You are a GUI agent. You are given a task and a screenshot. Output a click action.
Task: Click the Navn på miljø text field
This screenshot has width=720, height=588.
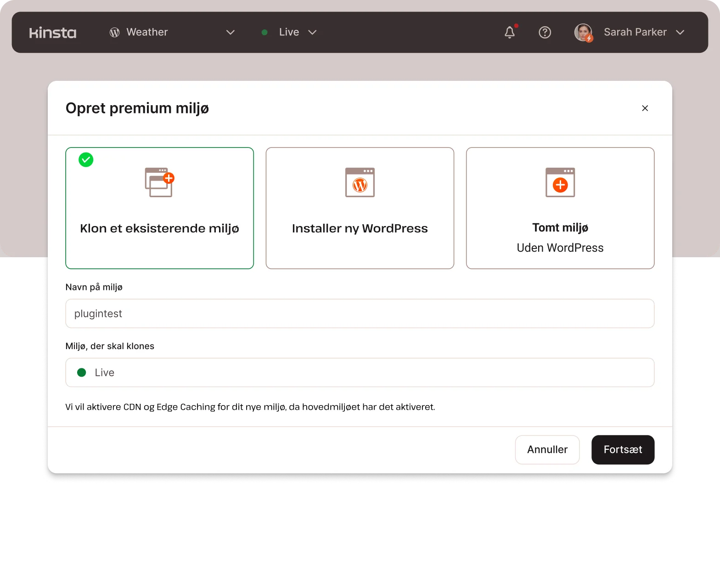click(360, 314)
